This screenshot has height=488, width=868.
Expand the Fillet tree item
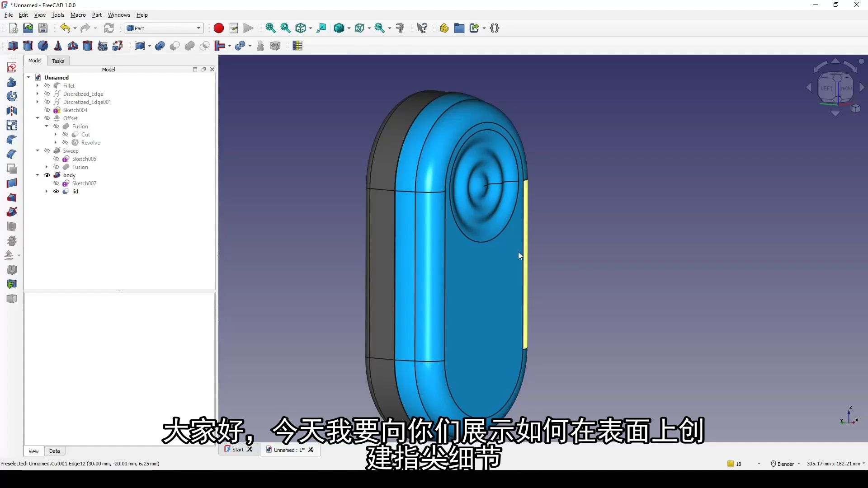point(38,85)
